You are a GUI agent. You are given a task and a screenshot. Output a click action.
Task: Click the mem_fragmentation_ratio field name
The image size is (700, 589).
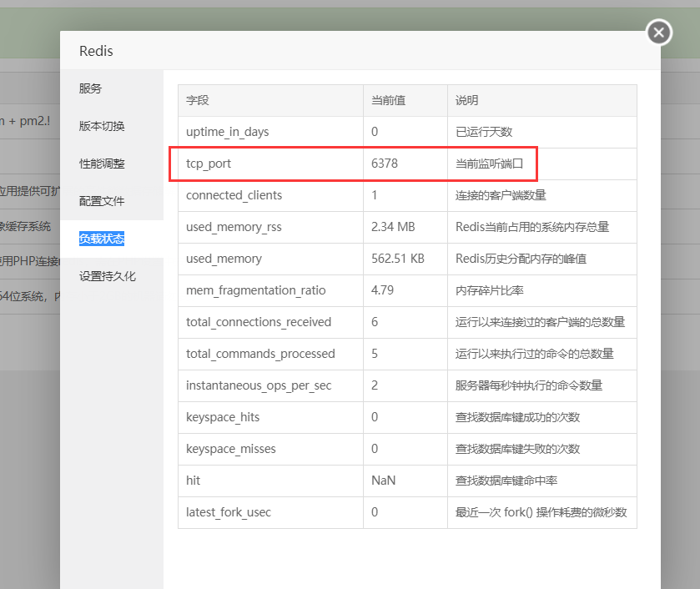pos(256,290)
